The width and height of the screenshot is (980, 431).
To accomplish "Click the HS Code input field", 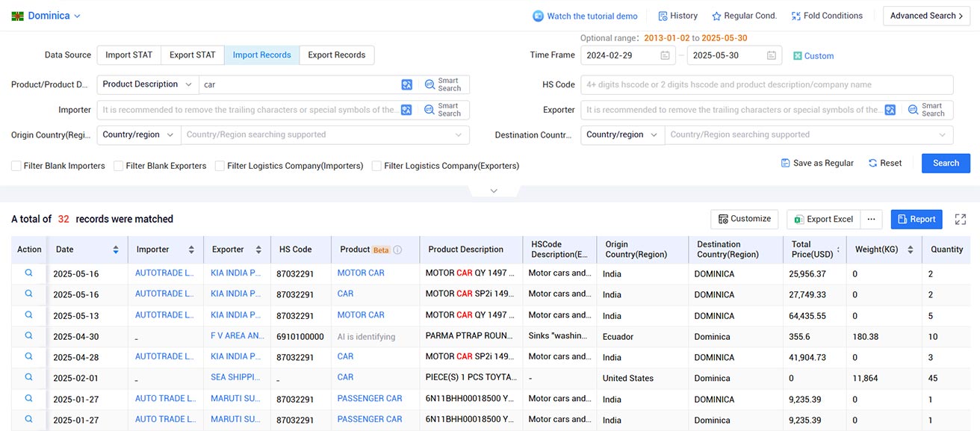I will click(x=767, y=84).
